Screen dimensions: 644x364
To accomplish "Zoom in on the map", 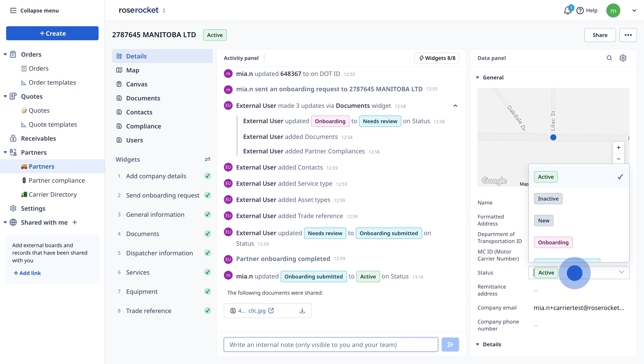I will coord(618,147).
